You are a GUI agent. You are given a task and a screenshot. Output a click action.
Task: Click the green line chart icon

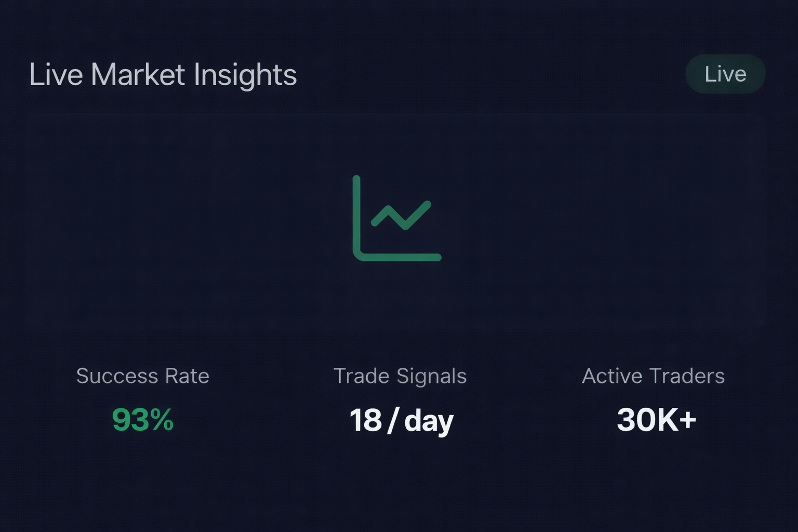point(397,218)
